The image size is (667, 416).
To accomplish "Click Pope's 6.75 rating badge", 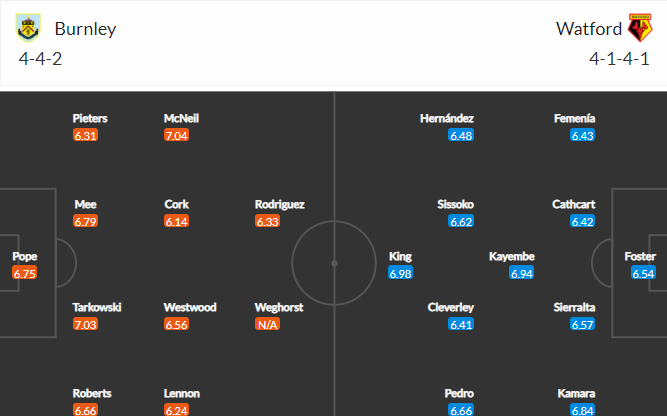I will (25, 274).
